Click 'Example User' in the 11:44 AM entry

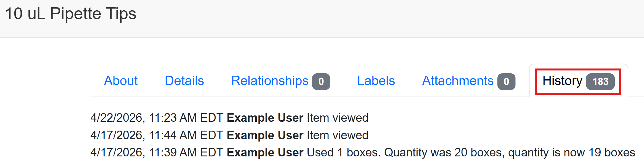pos(265,135)
